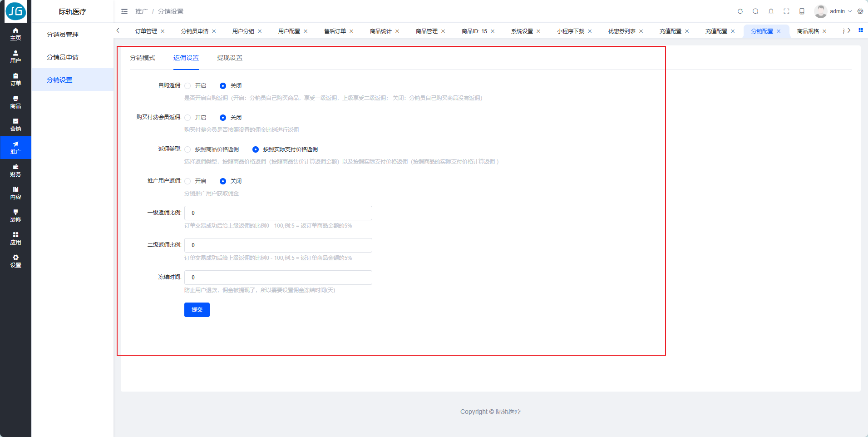Open the 设置 settings section in sidebar
Screen dimensions: 868x437
coord(15,261)
